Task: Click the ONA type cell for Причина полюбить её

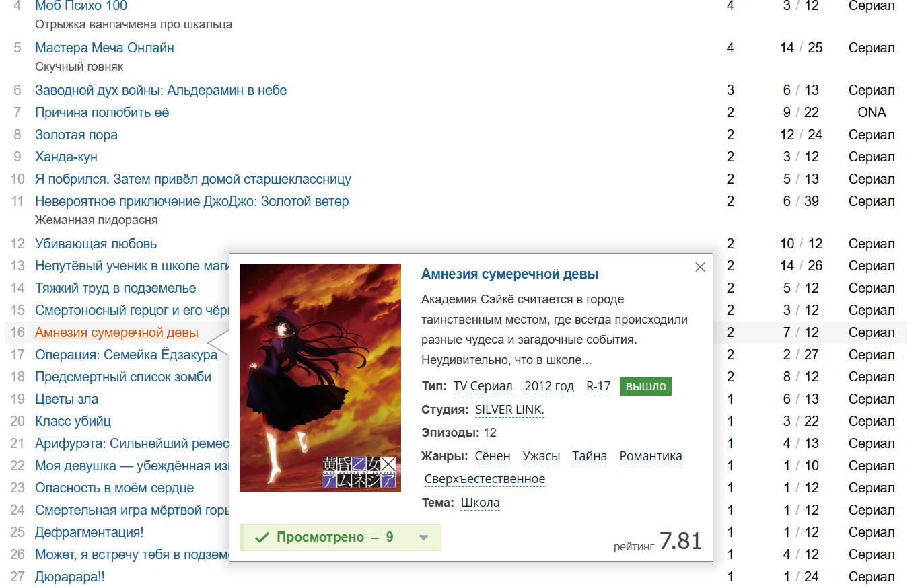Action: click(872, 112)
